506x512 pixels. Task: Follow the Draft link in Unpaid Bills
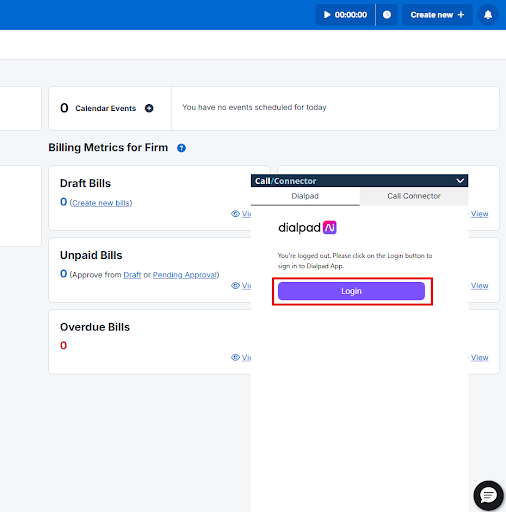click(132, 275)
